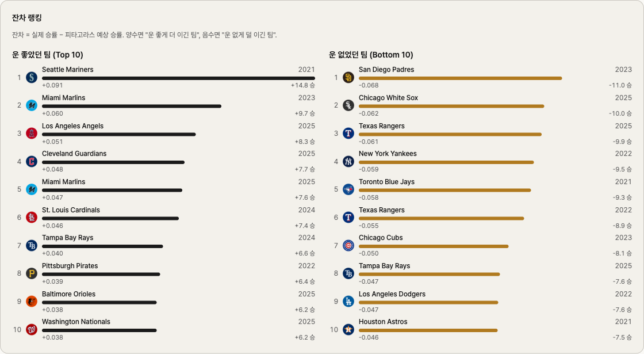Click the Seattle Mariners team logo
Image resolution: width=644 pixels, height=354 pixels.
tap(32, 78)
